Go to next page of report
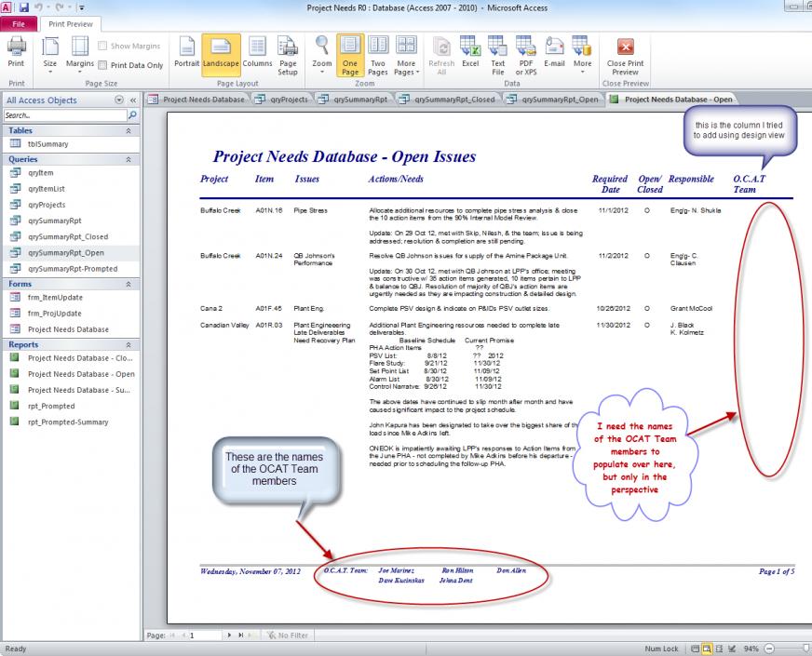 click(x=229, y=635)
